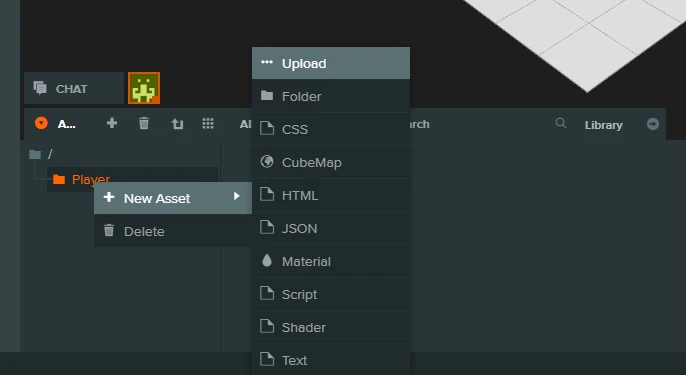Create a new HTML asset

click(331, 195)
